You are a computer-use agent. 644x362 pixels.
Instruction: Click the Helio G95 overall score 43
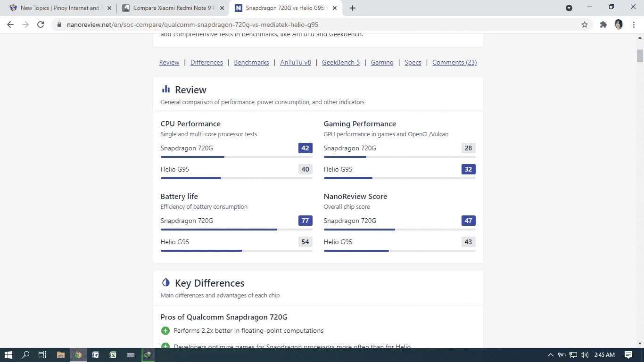pos(469,242)
